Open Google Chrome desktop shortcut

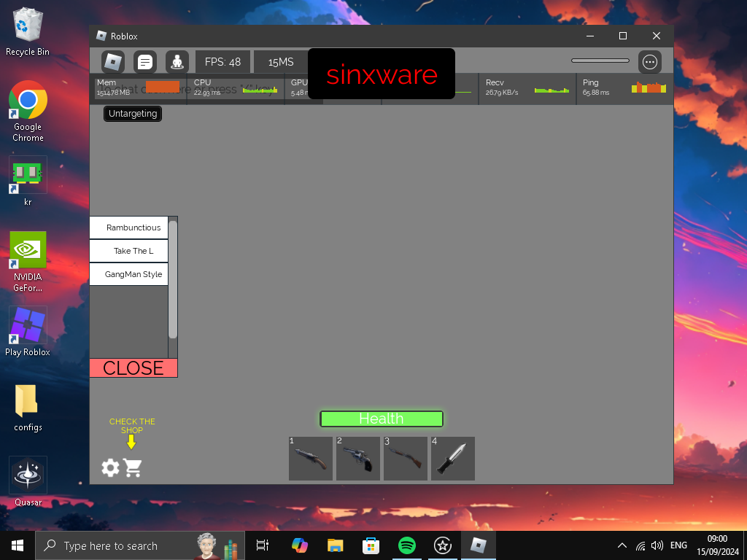(28, 112)
